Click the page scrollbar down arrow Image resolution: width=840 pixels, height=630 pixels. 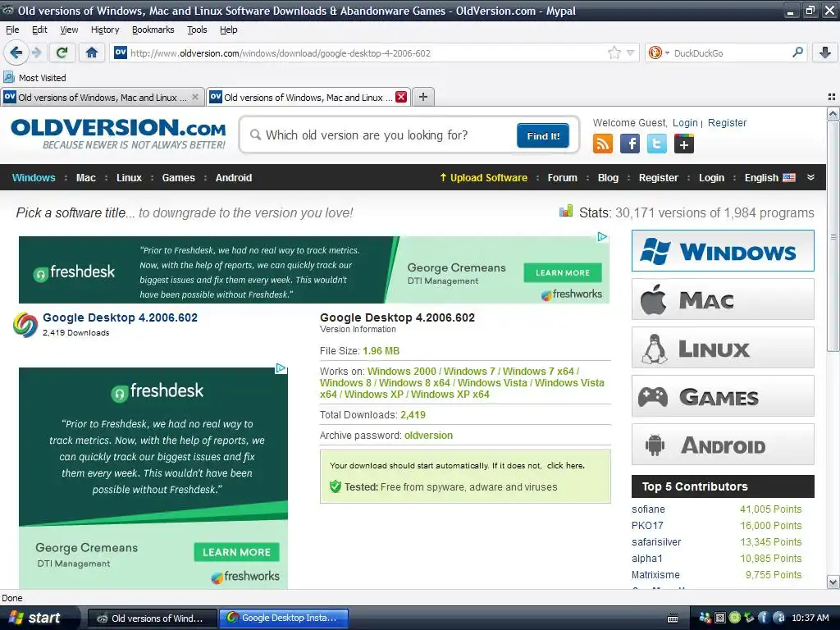pos(833,582)
